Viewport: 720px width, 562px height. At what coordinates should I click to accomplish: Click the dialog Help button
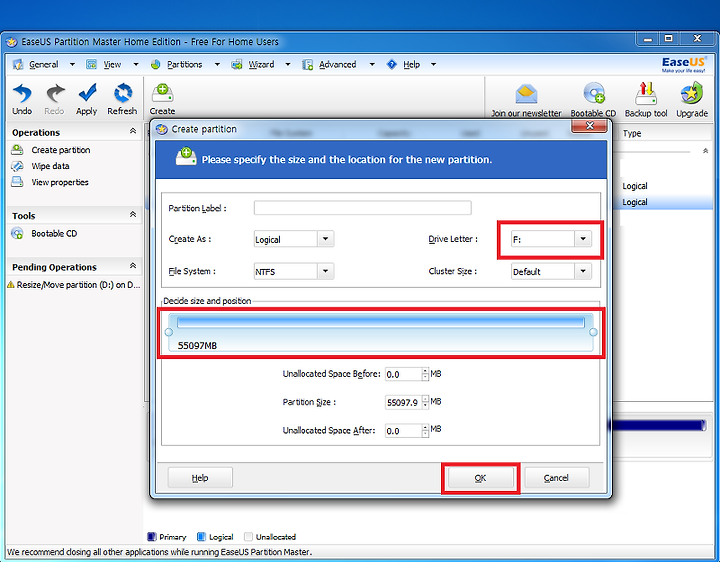200,478
